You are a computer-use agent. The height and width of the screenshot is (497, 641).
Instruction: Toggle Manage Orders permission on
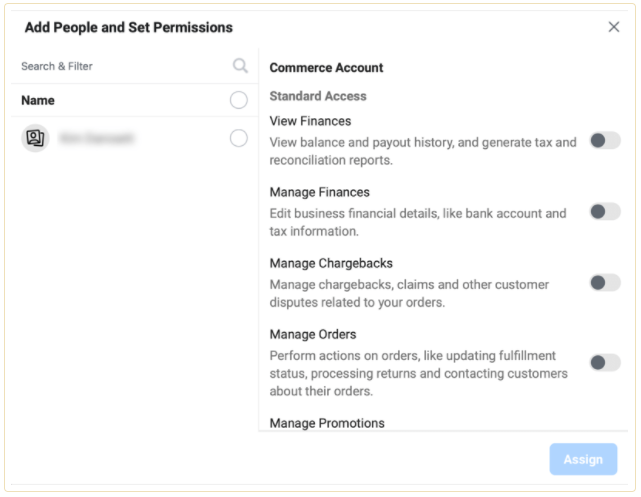605,363
